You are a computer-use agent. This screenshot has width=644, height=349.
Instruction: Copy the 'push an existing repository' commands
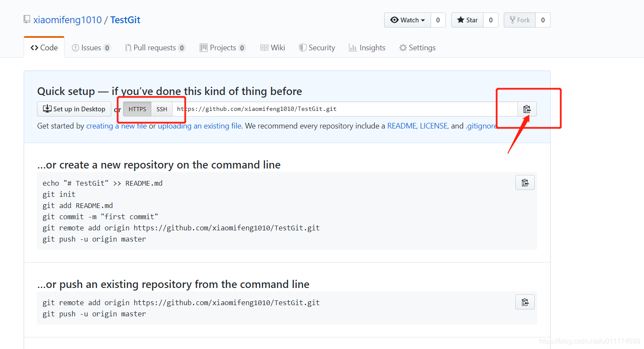click(x=525, y=302)
